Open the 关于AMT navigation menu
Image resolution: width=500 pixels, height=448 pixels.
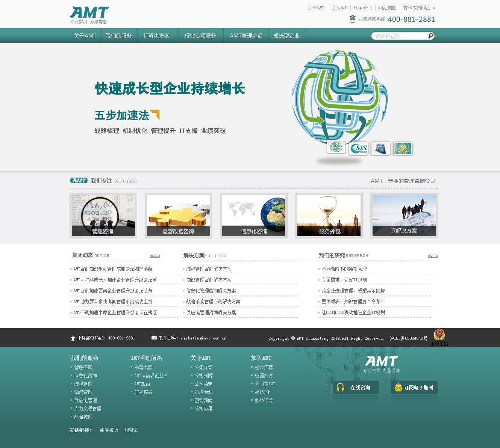point(85,36)
